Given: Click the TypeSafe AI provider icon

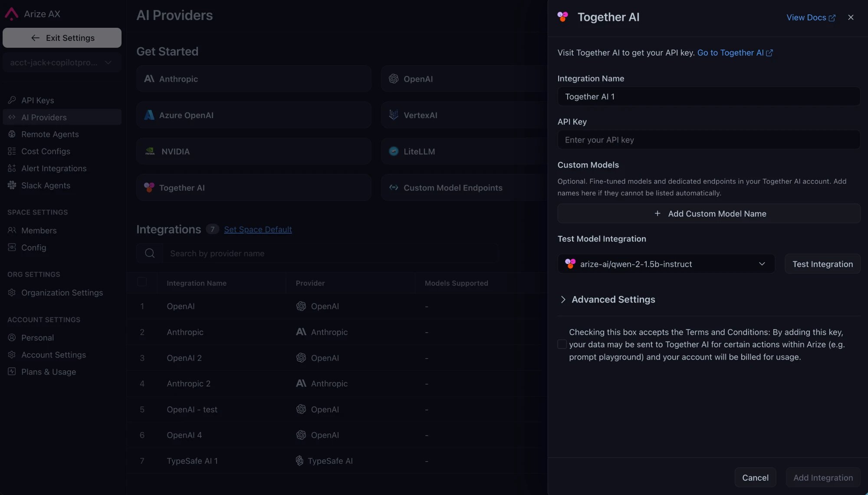Looking at the screenshot, I should click(299, 461).
